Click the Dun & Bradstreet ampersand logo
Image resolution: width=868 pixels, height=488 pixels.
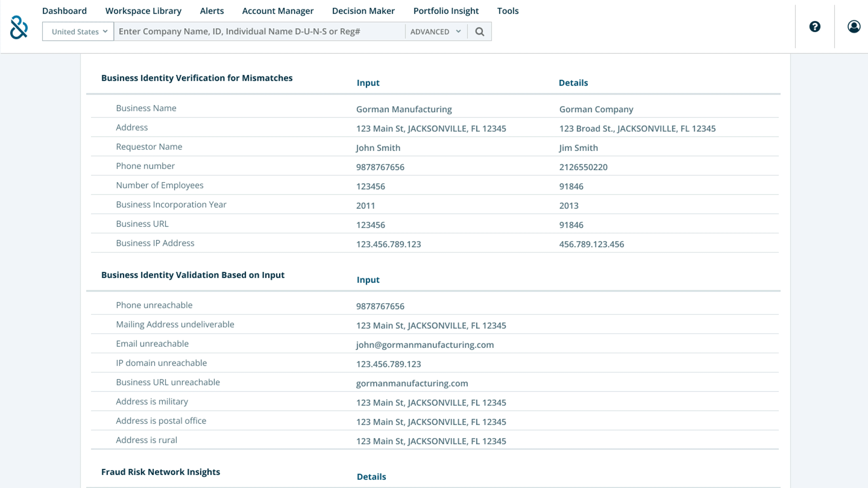19,27
